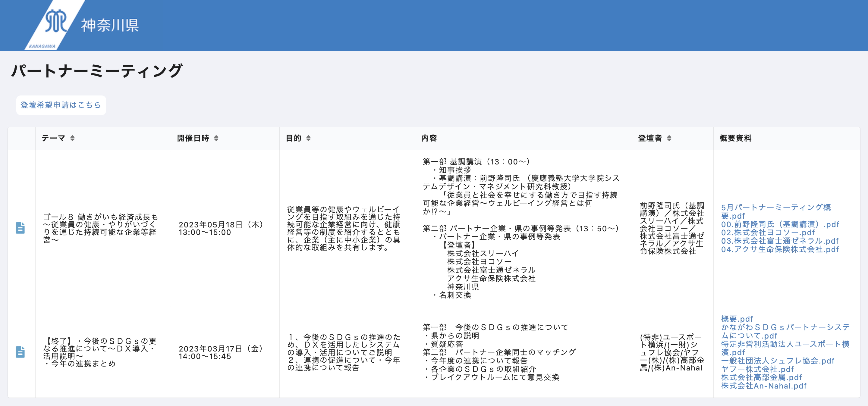
Task: Sort table by 登壇者 column arrows
Action: tap(669, 138)
